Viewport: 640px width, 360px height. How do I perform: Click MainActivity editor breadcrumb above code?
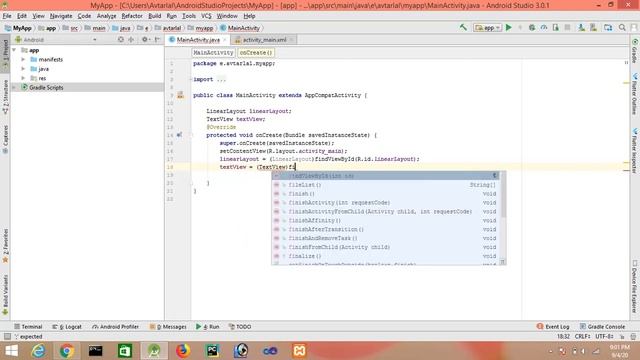[x=213, y=53]
